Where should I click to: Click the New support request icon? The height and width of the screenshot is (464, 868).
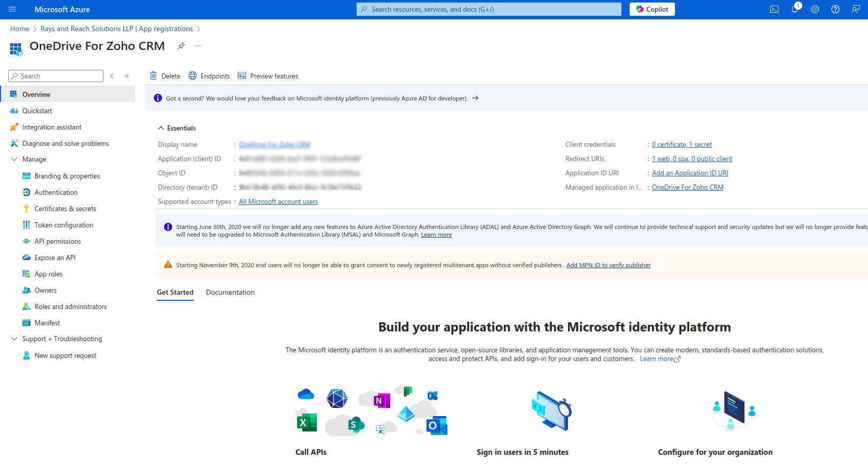tap(26, 355)
